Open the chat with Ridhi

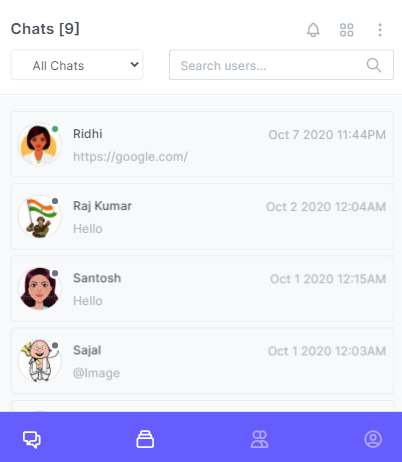[x=202, y=144]
